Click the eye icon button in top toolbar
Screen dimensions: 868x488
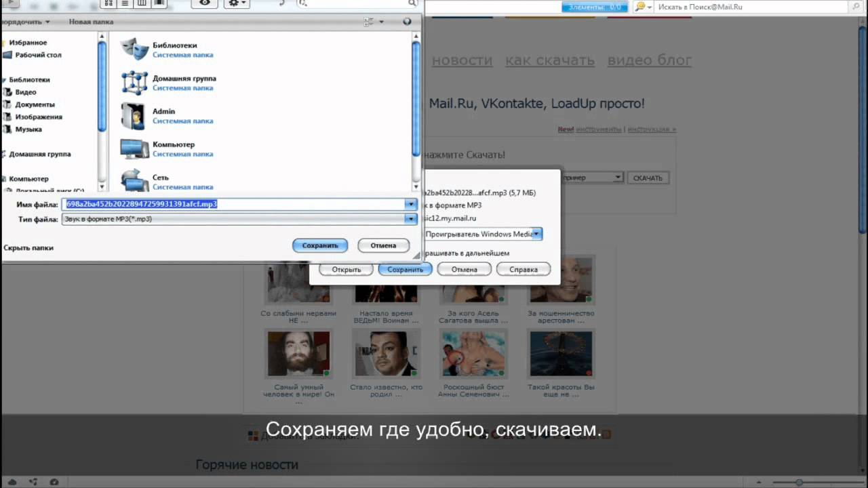coord(205,3)
